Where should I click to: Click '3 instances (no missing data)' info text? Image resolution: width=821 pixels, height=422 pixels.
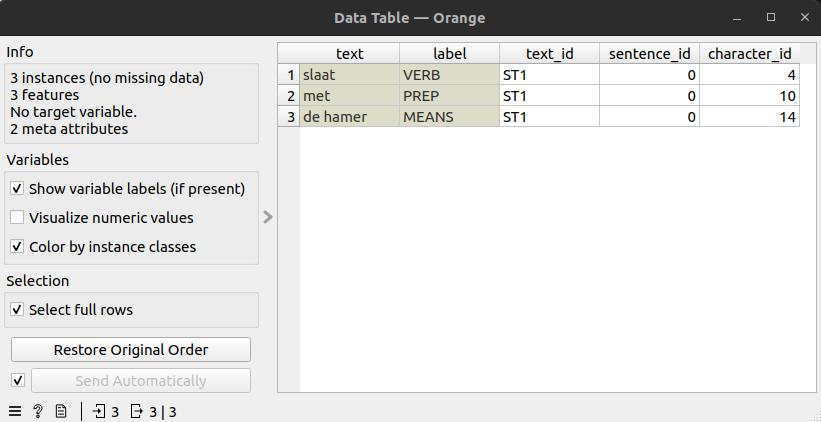(x=107, y=78)
